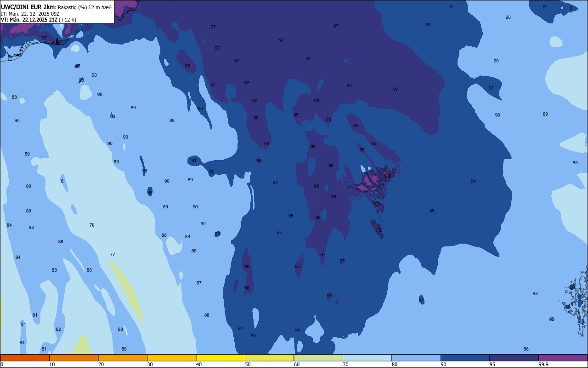
Task: Select the 20–30 amber legend swatch
Action: tap(123, 357)
